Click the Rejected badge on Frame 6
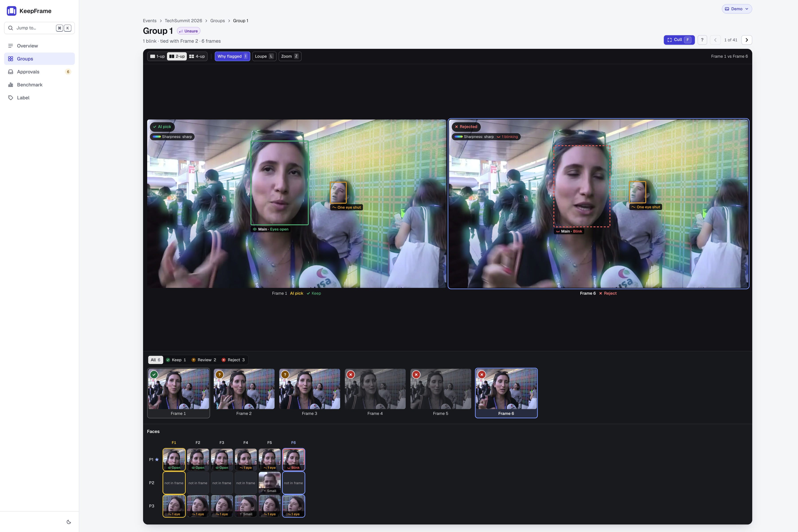 pyautogui.click(x=466, y=127)
